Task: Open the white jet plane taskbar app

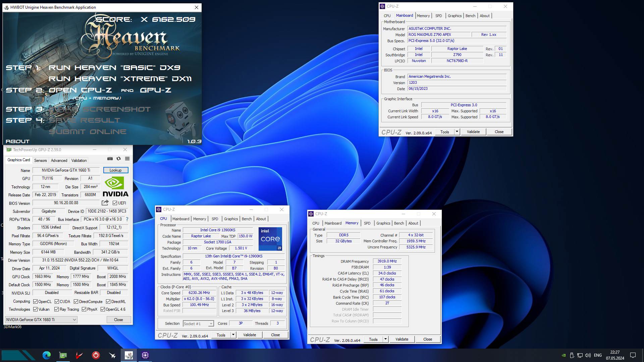Action: pos(112,355)
